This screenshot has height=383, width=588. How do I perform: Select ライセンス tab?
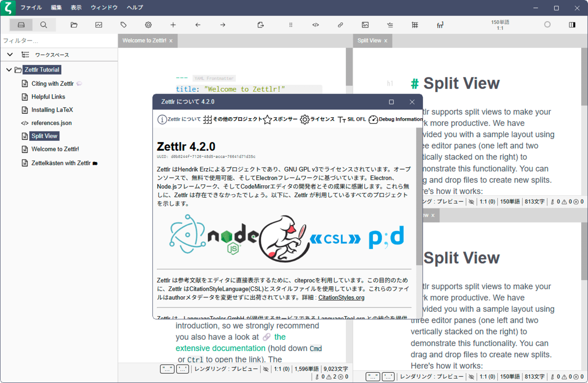318,119
